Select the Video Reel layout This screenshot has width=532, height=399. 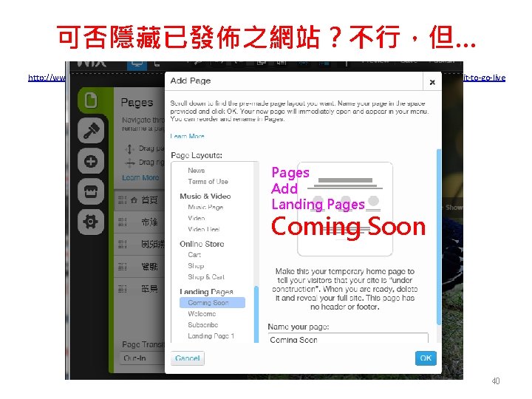[204, 229]
